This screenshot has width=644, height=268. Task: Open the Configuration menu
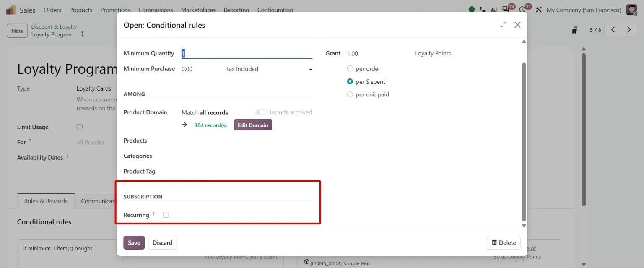click(x=275, y=10)
